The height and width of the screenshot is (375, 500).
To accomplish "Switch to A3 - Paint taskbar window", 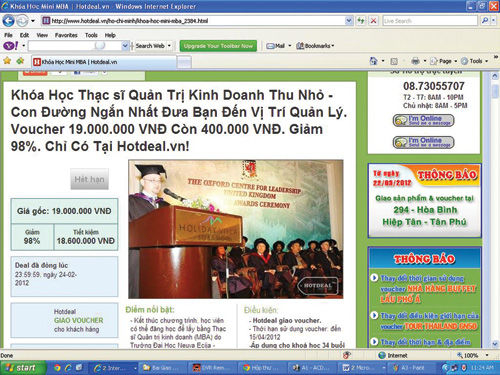I will point(412,368).
